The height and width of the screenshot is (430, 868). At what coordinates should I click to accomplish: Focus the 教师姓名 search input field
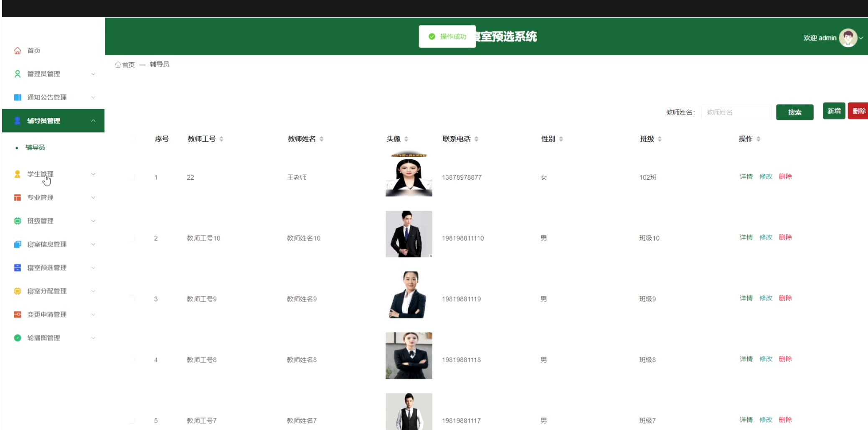coord(736,112)
